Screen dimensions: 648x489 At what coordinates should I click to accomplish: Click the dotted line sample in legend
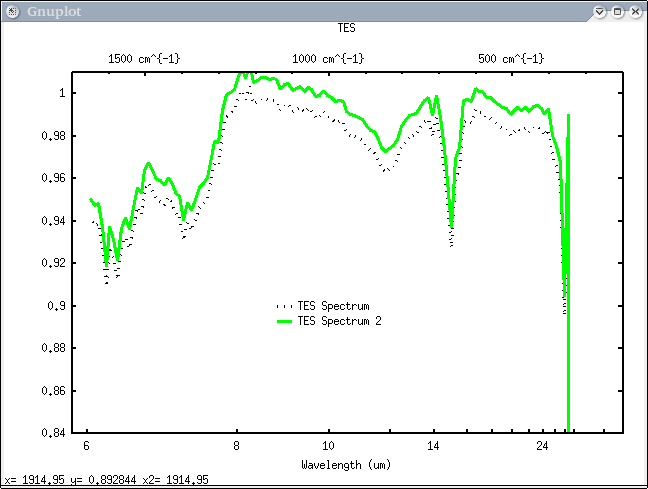tap(284, 306)
